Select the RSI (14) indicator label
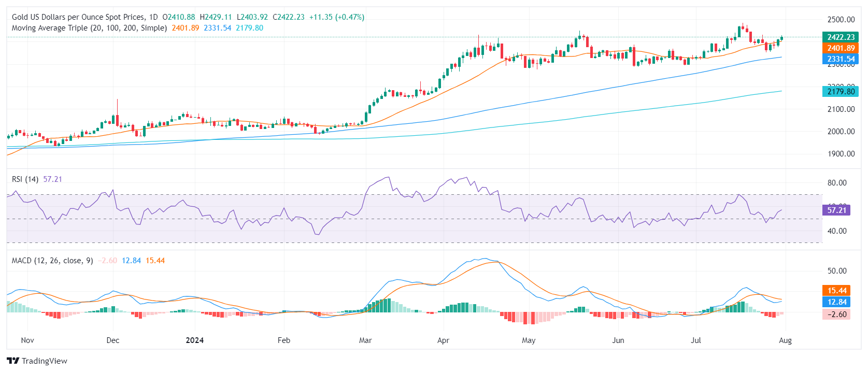868x372 pixels. [x=25, y=179]
